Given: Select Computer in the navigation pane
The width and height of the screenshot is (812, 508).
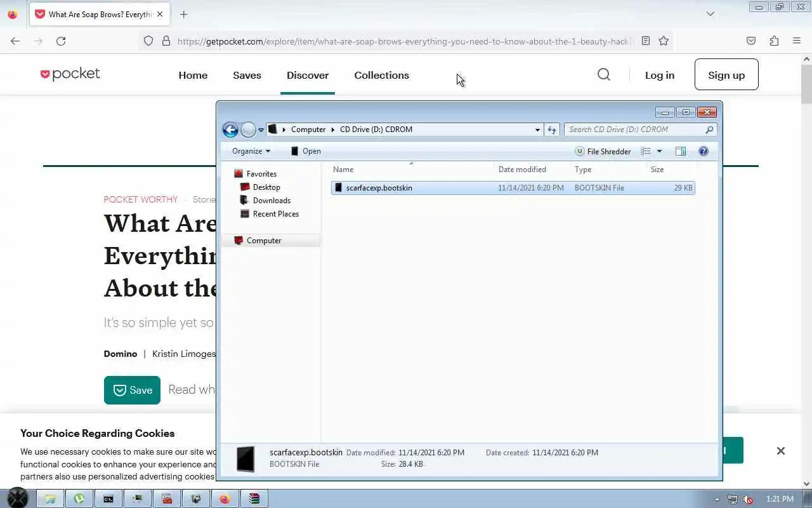Looking at the screenshot, I should [x=264, y=241].
